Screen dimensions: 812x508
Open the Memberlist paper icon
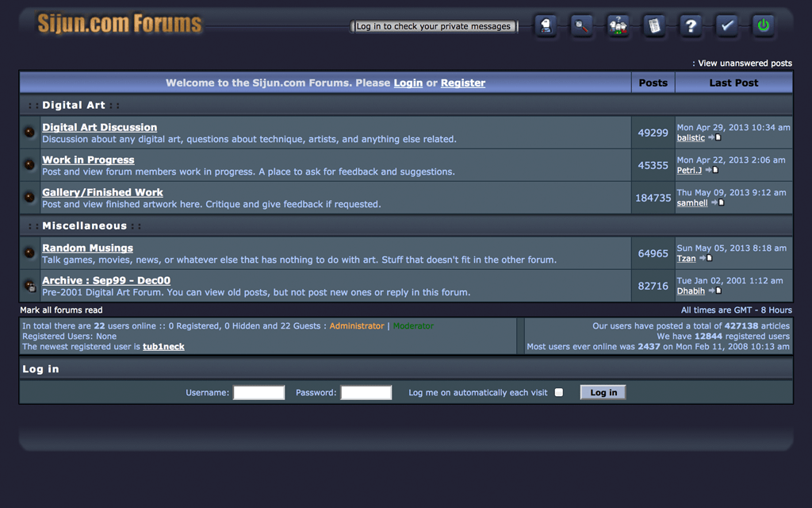click(654, 26)
